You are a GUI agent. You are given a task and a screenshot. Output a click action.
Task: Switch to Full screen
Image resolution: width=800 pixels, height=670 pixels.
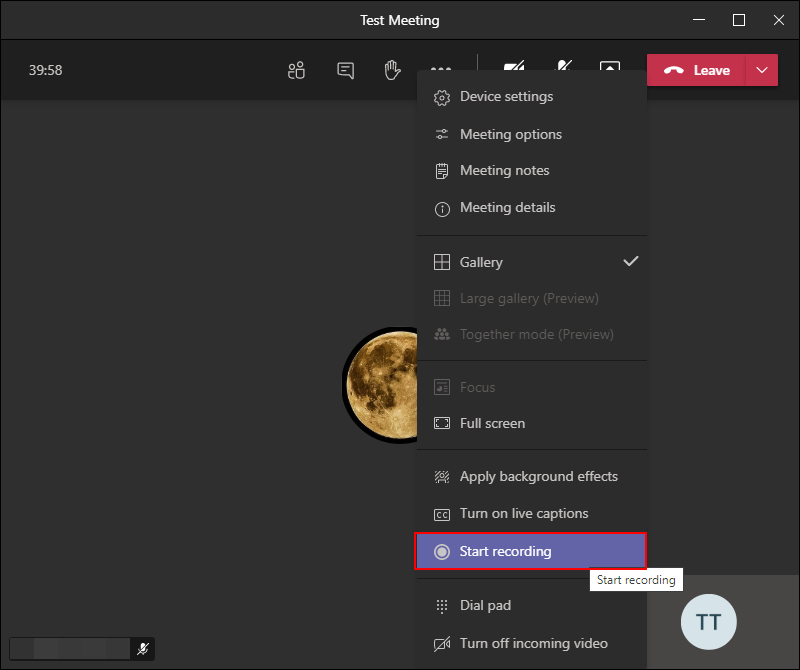click(532, 424)
